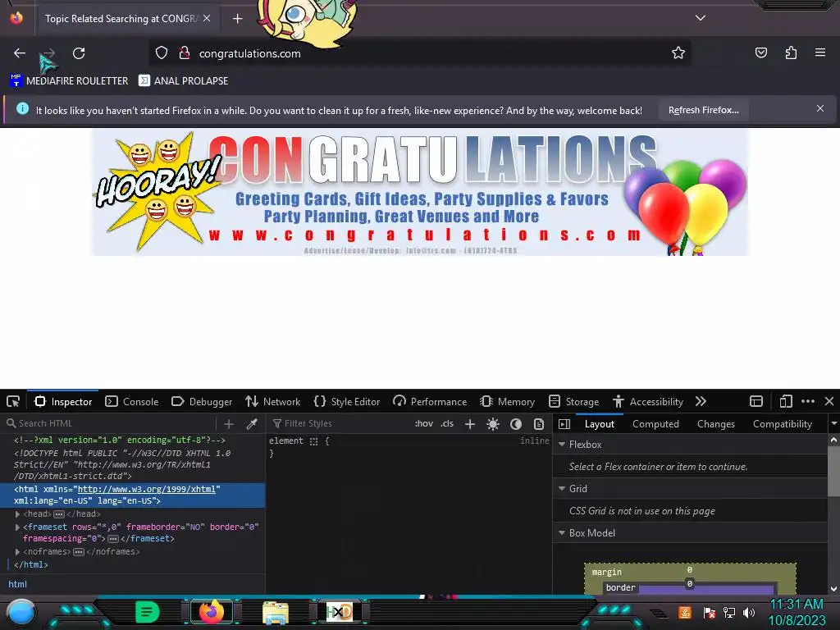Open the Accessibility panel
Image resolution: width=840 pixels, height=630 pixels.
(648, 402)
